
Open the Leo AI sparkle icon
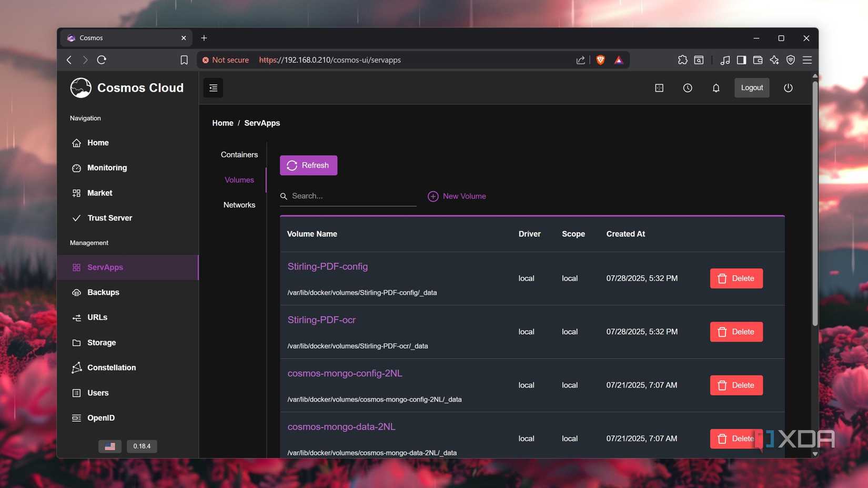(774, 60)
